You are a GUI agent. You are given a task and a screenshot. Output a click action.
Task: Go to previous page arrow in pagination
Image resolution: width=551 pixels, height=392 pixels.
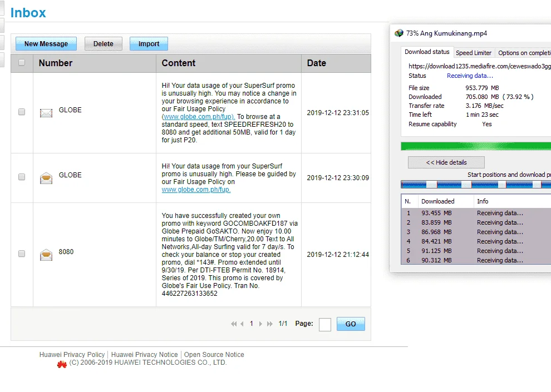pyautogui.click(x=242, y=324)
